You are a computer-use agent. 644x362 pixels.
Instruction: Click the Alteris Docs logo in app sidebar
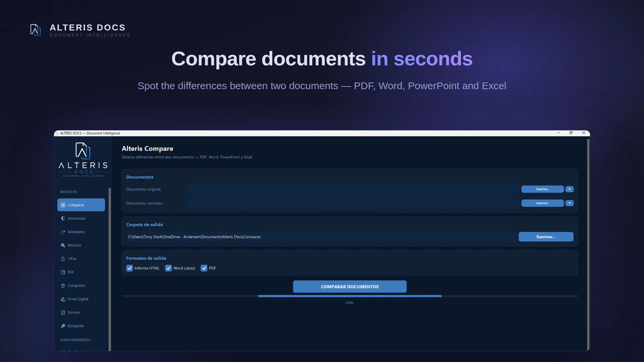pos(83,160)
